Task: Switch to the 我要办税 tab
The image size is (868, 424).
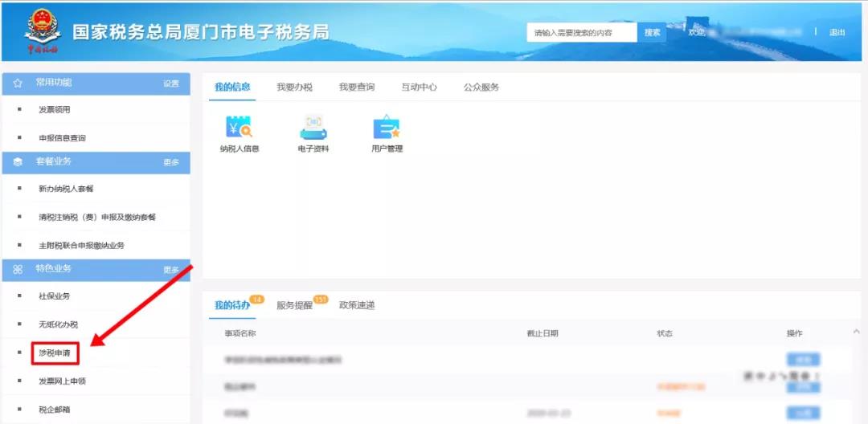Action: click(x=294, y=88)
